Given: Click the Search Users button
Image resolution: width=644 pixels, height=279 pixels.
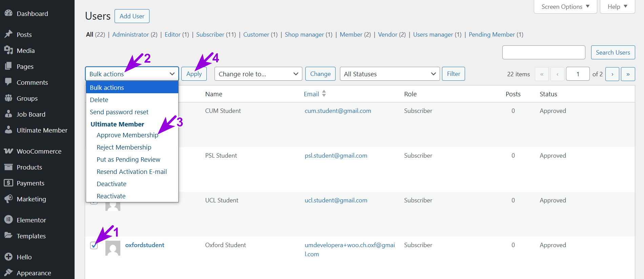Looking at the screenshot, I should [x=613, y=52].
